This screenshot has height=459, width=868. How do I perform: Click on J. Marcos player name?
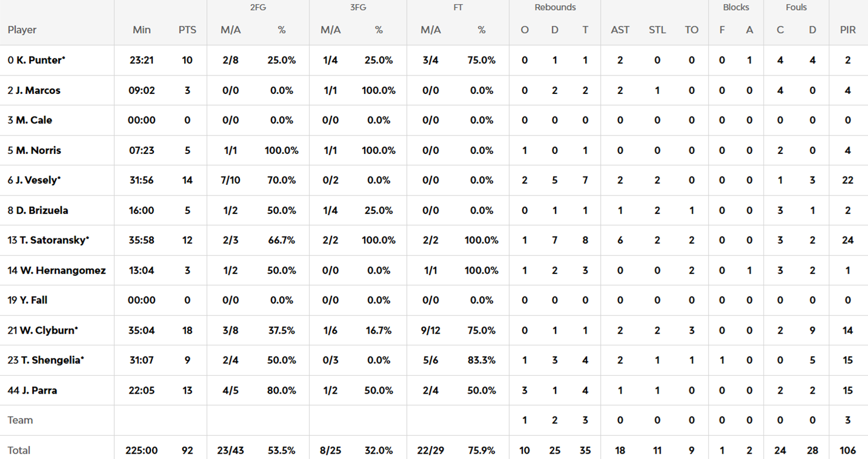(37, 90)
